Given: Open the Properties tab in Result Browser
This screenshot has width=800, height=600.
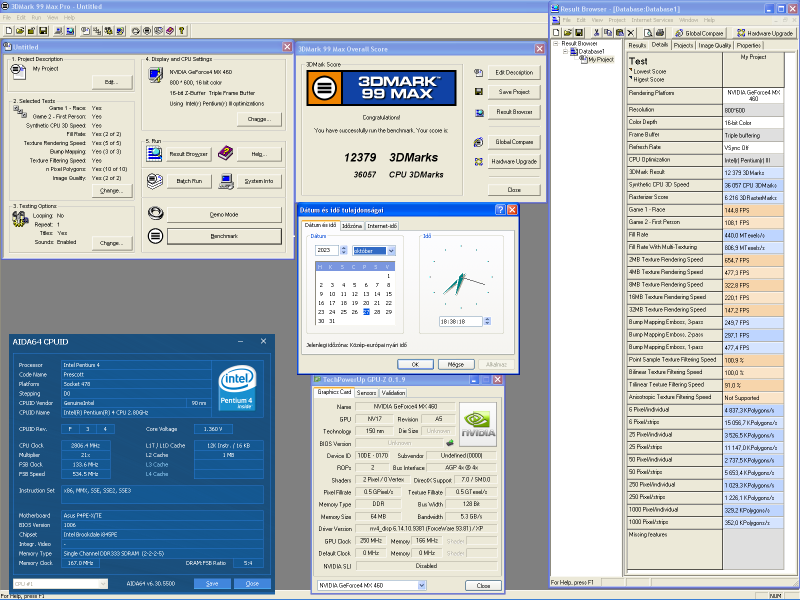Looking at the screenshot, I should pos(748,45).
